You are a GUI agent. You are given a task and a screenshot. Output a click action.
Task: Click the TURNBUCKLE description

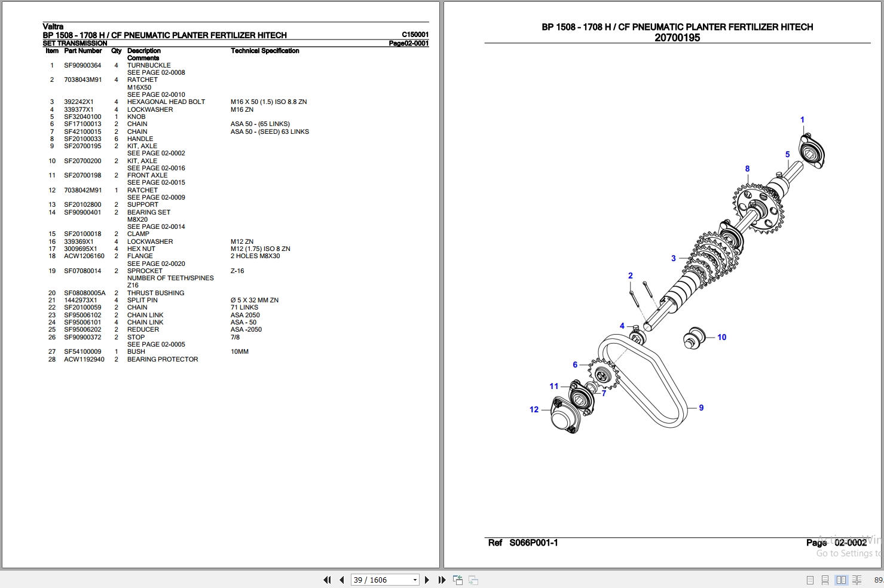point(149,65)
